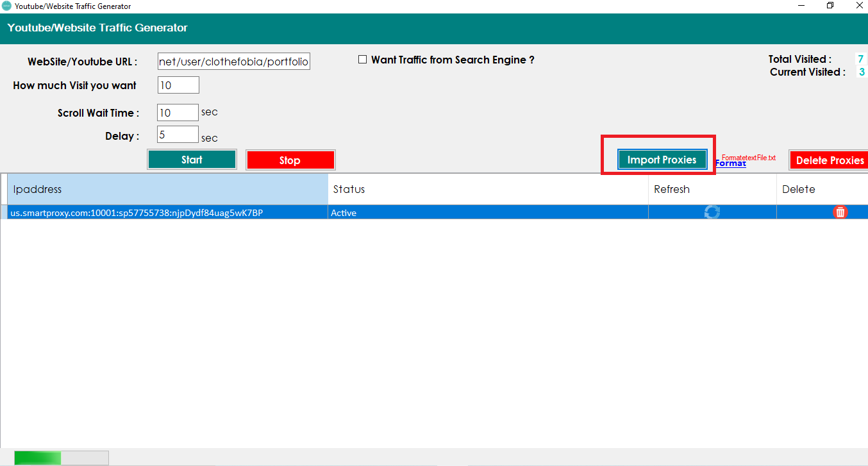Click the Scroll Wait Time field
Screen dimensions: 868x466
pyautogui.click(x=178, y=112)
